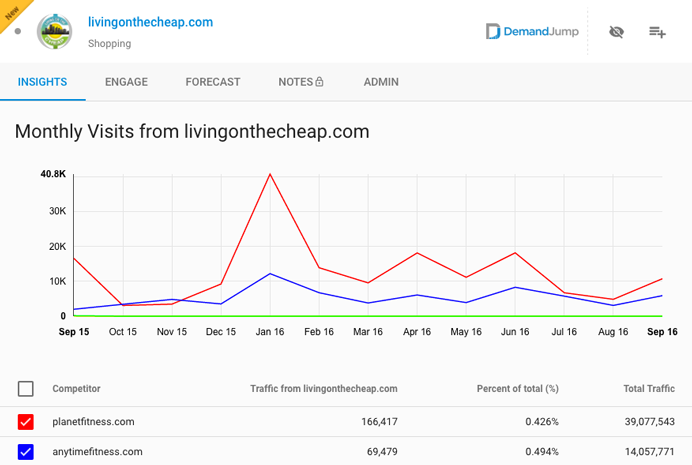The width and height of the screenshot is (692, 465).
Task: Click the red line peak at Jan 16
Action: [270, 174]
